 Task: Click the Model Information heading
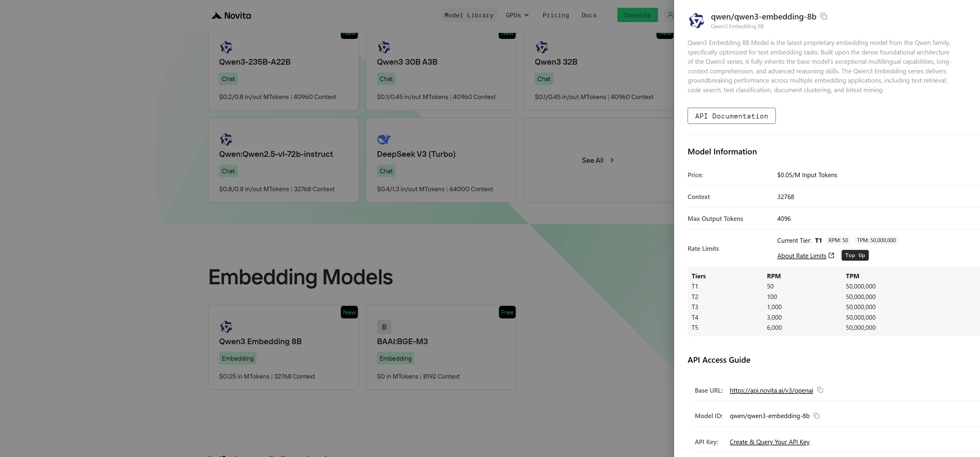tap(722, 151)
